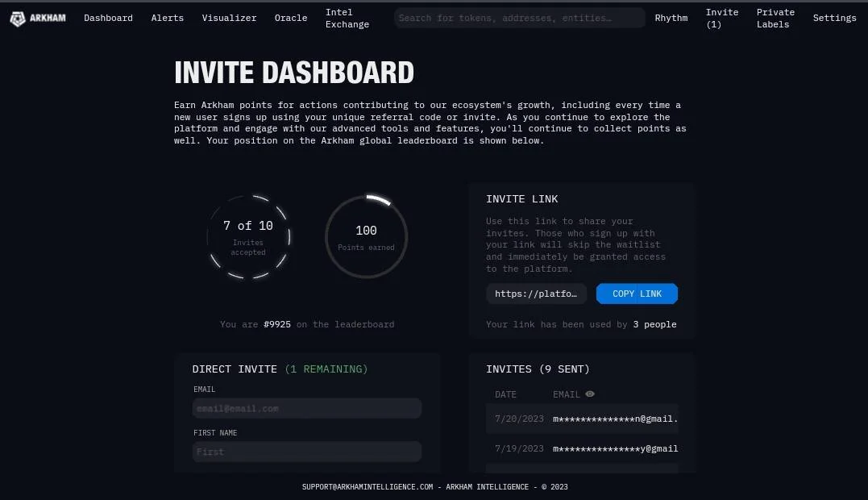This screenshot has height=500, width=868.
Task: Go to Alerts page
Action: point(167,18)
